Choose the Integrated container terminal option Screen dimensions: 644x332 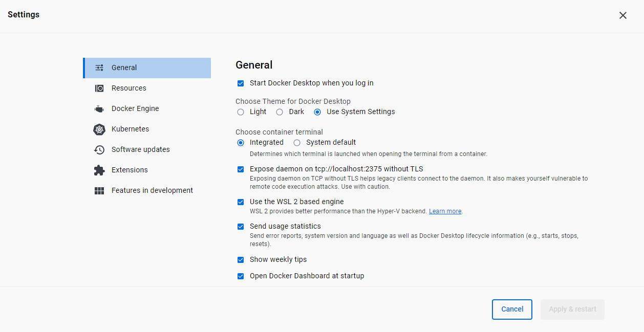click(241, 143)
